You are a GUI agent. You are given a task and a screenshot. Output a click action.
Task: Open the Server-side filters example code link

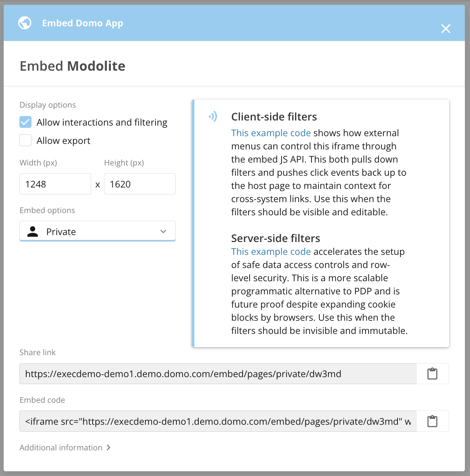271,252
